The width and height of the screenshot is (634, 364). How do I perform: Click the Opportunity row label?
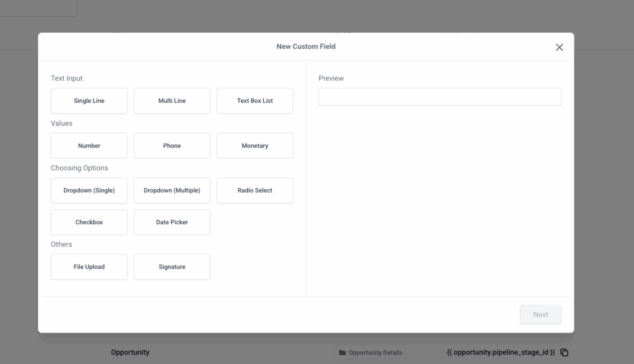point(130,352)
